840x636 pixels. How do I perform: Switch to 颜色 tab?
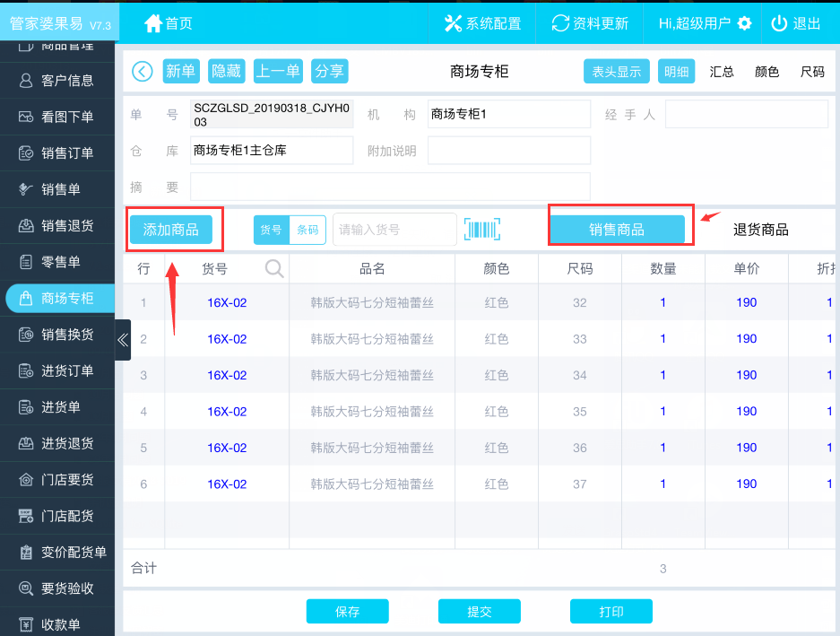pyautogui.click(x=766, y=72)
